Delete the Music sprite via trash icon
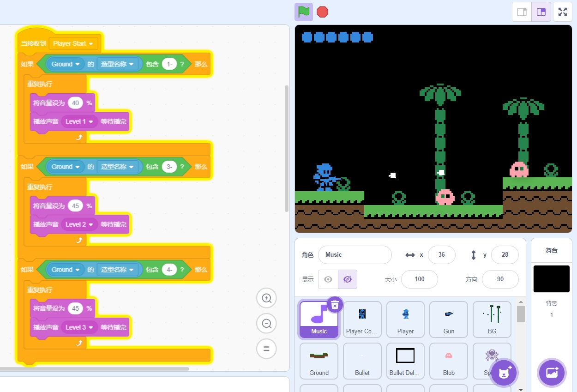 335,305
